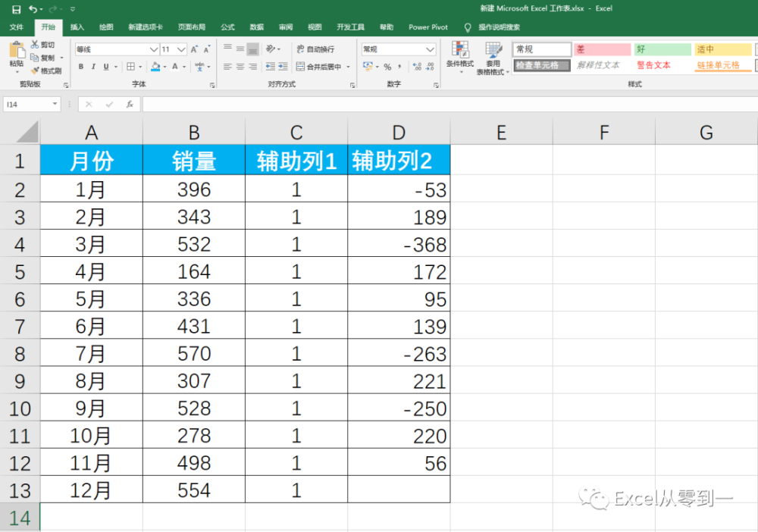Apply the Normal (常规) cell style
Image resolution: width=758 pixels, height=532 pixels.
click(542, 49)
